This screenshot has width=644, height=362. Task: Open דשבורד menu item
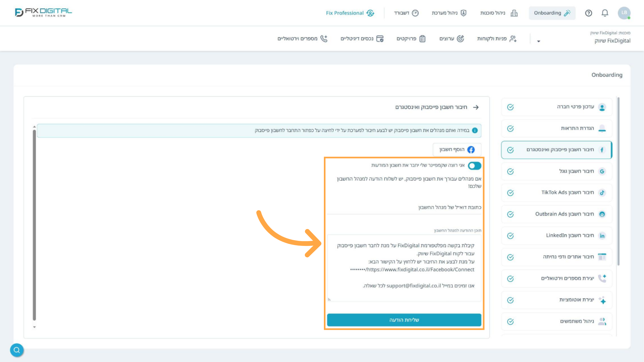pyautogui.click(x=406, y=13)
